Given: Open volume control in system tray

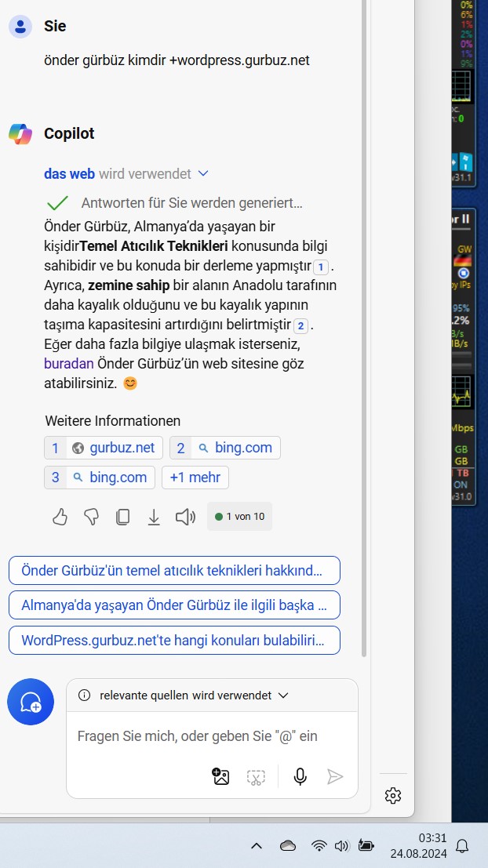Looking at the screenshot, I should coord(342,845).
